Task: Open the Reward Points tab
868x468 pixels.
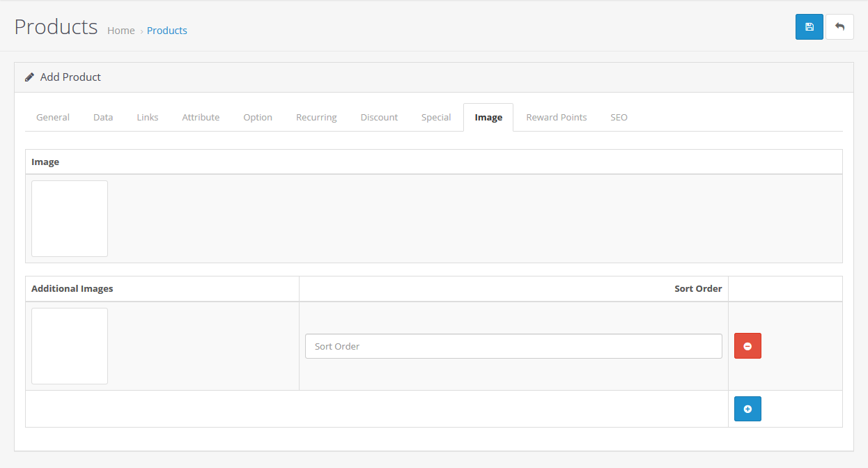Action: click(x=557, y=117)
